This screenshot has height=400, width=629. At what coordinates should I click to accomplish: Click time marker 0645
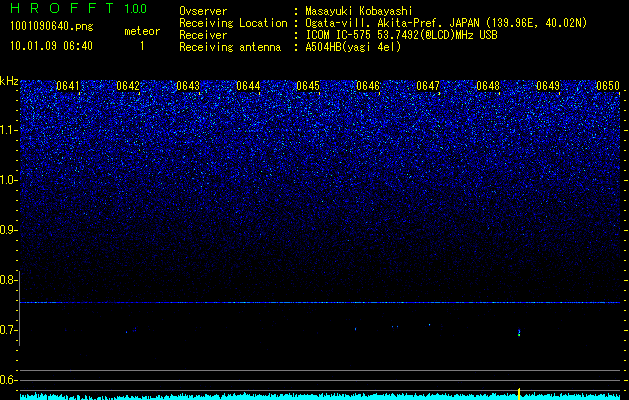[x=308, y=86]
